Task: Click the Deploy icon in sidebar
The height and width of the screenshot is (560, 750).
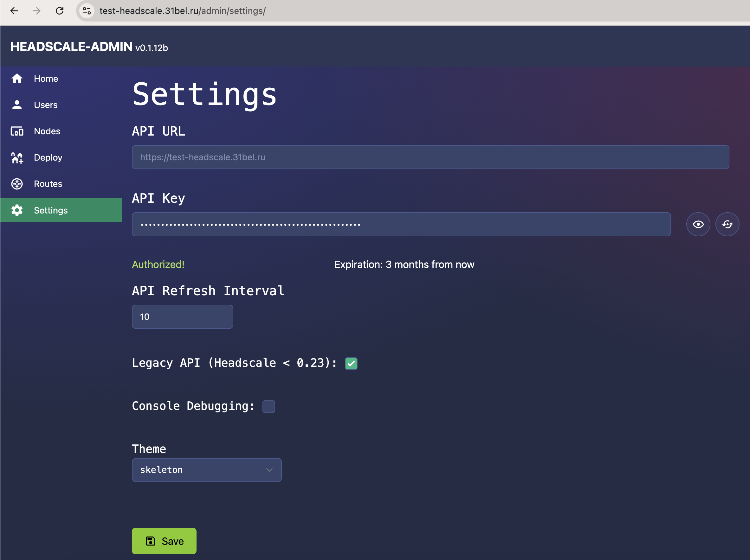Action: point(17,157)
